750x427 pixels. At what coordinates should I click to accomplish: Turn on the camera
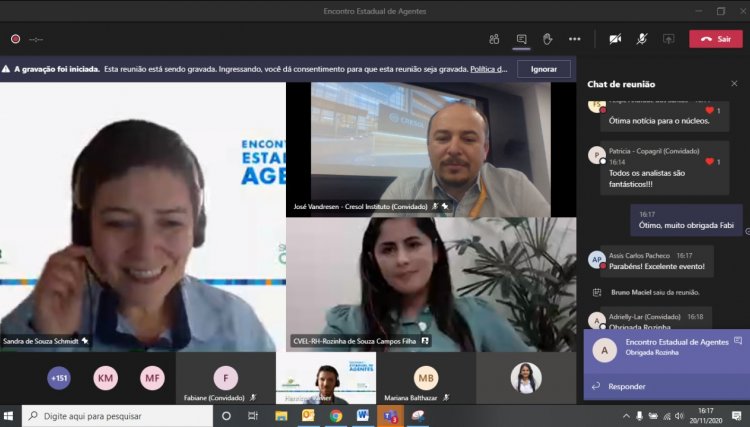click(x=615, y=39)
